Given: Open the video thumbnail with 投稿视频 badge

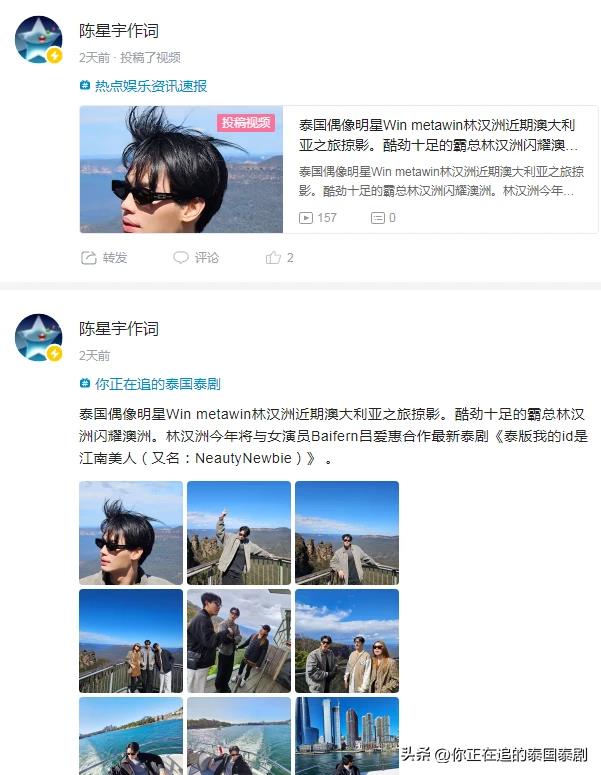Looking at the screenshot, I should pyautogui.click(x=181, y=170).
